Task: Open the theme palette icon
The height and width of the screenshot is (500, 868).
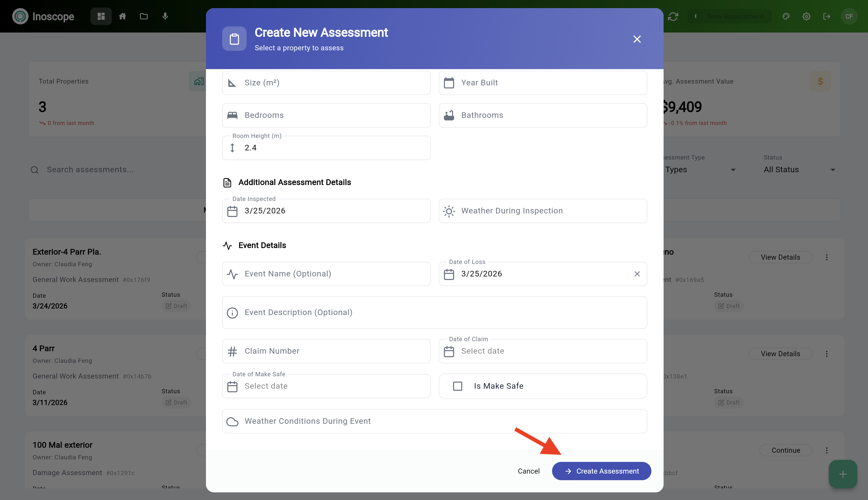Action: coord(786,16)
